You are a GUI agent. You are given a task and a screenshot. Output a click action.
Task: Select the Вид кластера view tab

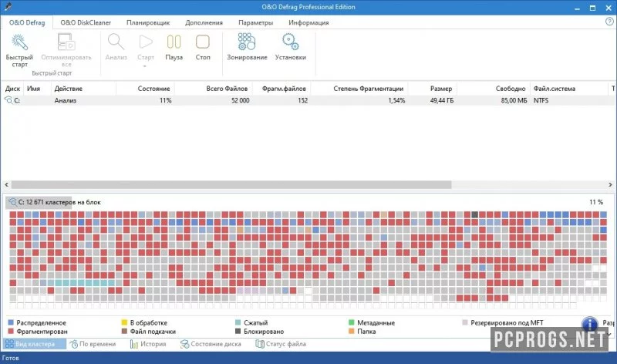[35, 344]
